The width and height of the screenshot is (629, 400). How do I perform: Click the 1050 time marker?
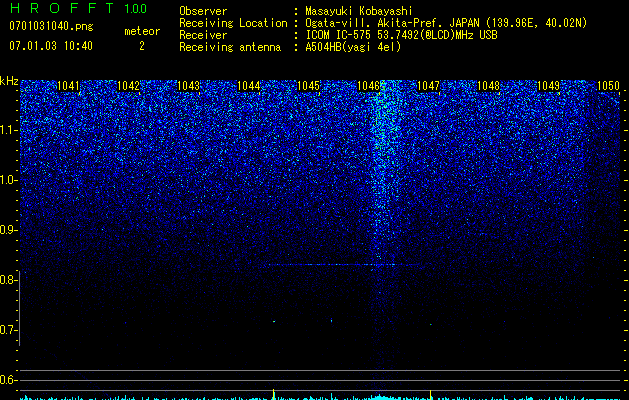609,86
